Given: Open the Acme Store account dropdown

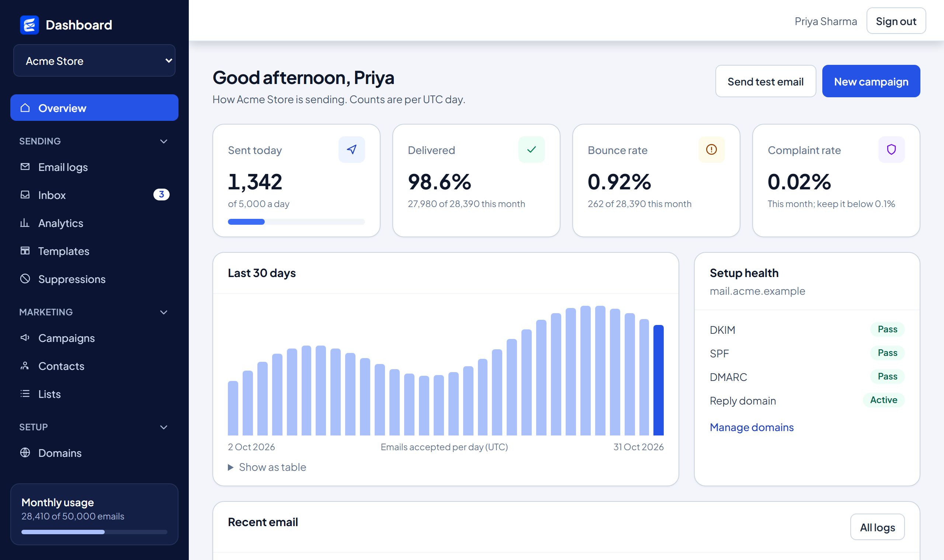Looking at the screenshot, I should pos(94,61).
